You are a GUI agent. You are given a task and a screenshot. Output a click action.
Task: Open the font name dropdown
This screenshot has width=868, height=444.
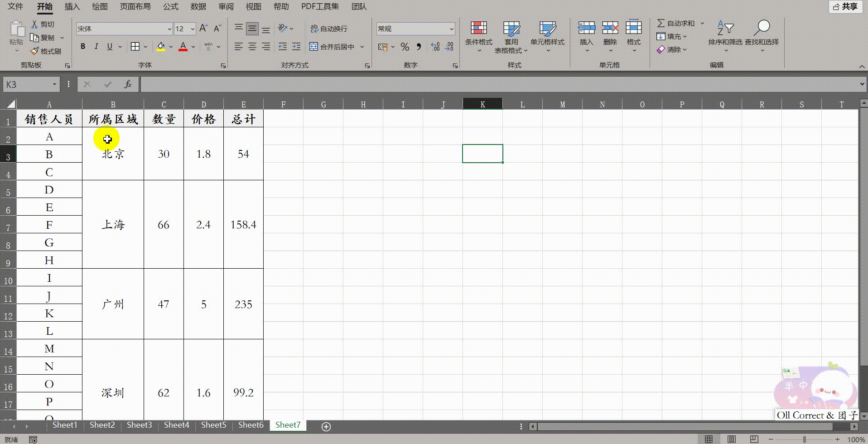pos(169,29)
